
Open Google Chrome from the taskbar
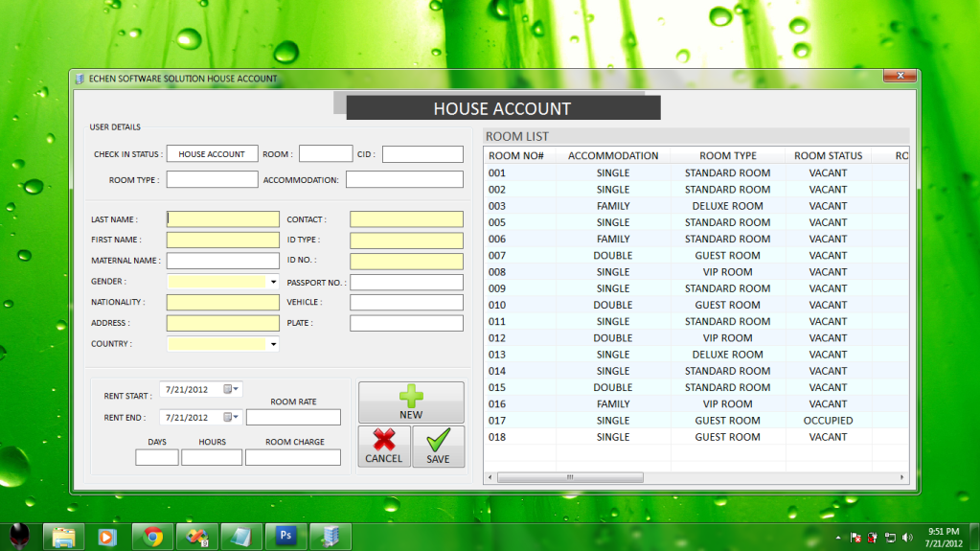[152, 536]
